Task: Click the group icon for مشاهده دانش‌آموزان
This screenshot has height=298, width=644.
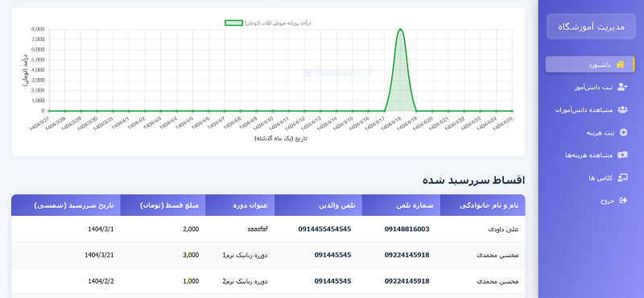Action: click(622, 110)
